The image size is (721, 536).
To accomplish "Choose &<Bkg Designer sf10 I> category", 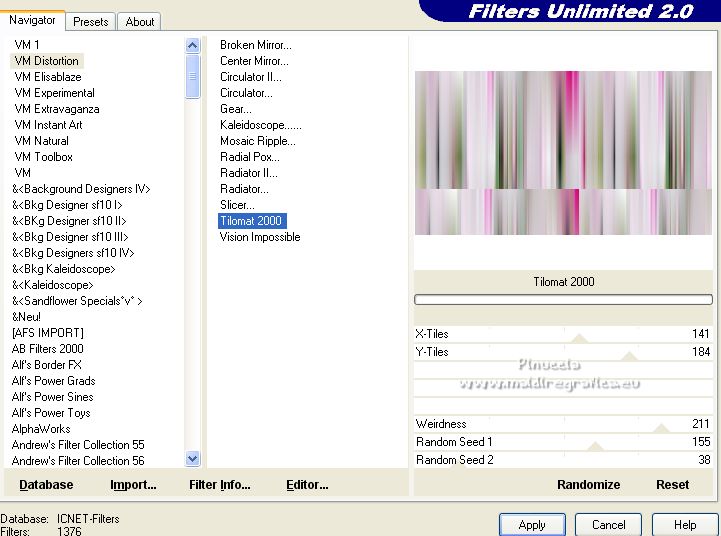I will coord(67,205).
